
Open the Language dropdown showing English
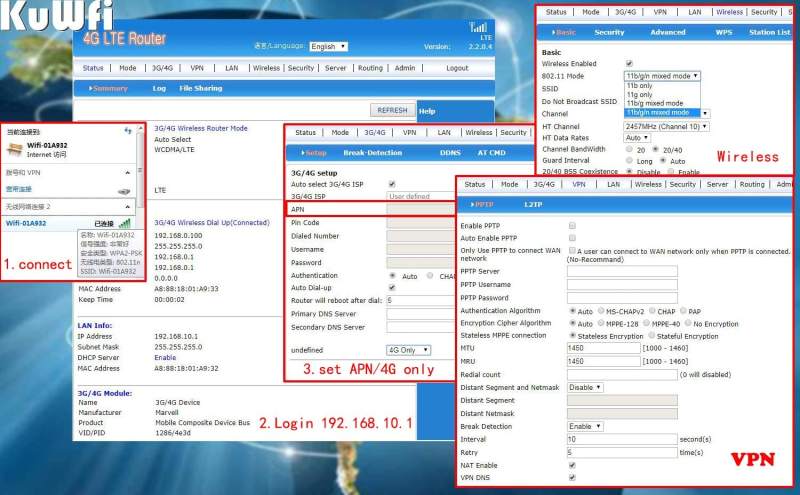(329, 46)
